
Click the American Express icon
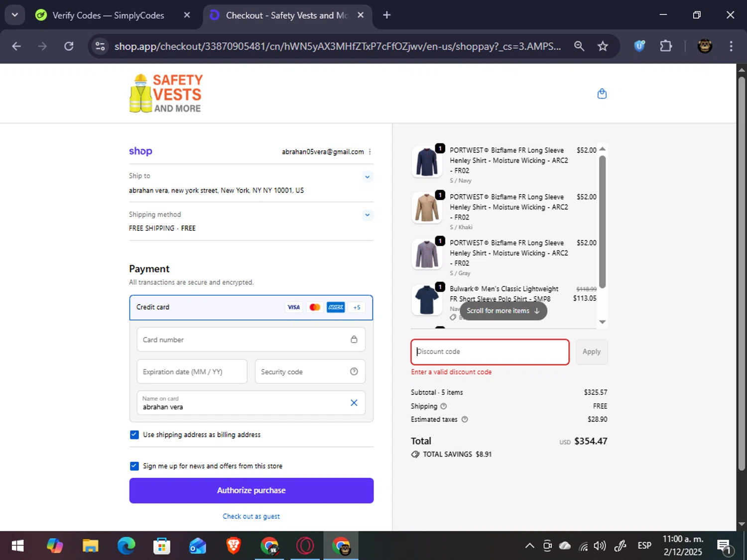[336, 307]
